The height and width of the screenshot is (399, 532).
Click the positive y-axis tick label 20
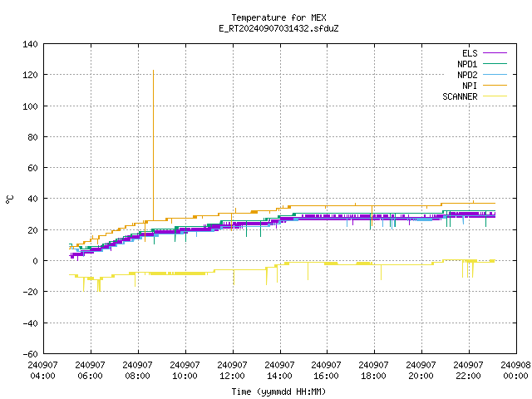point(32,230)
